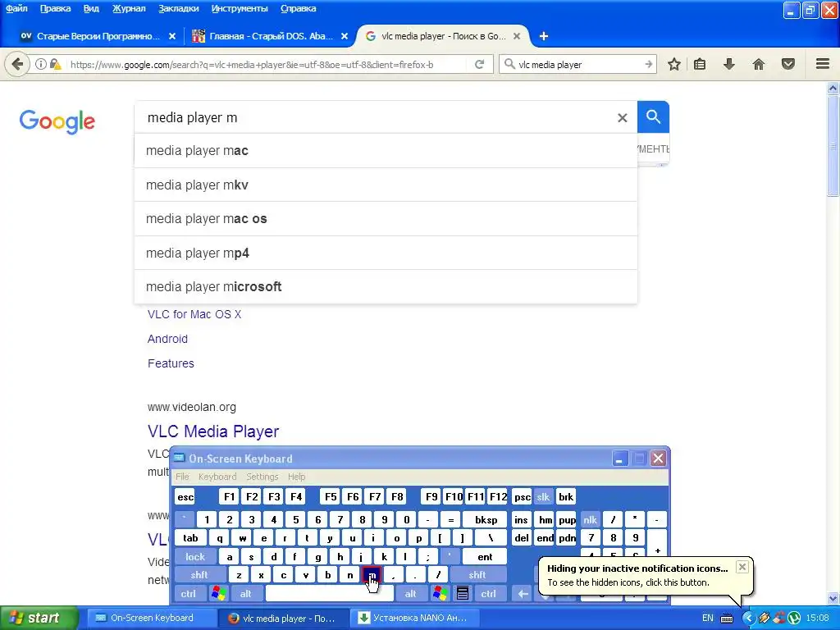Open the Android link
Viewport: 840px width, 630px height.
pyautogui.click(x=167, y=339)
